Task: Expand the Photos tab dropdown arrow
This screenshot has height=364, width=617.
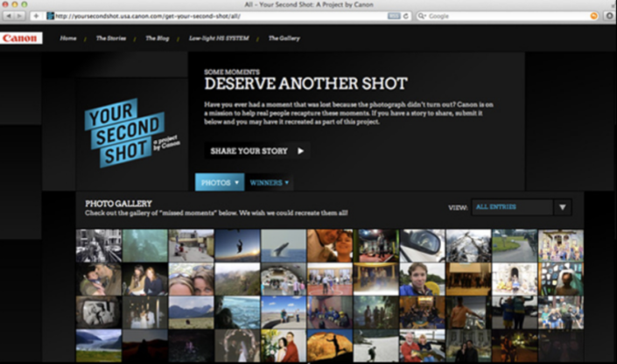Action: point(236,183)
